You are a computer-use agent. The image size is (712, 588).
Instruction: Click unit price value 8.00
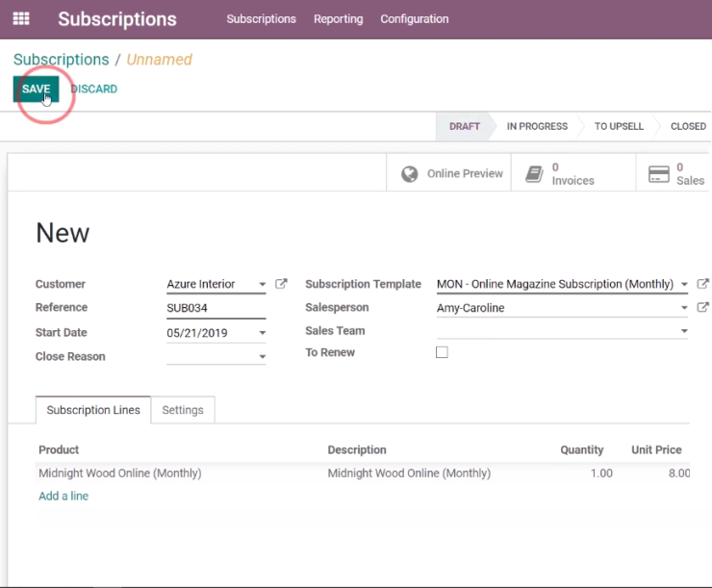[x=679, y=473]
